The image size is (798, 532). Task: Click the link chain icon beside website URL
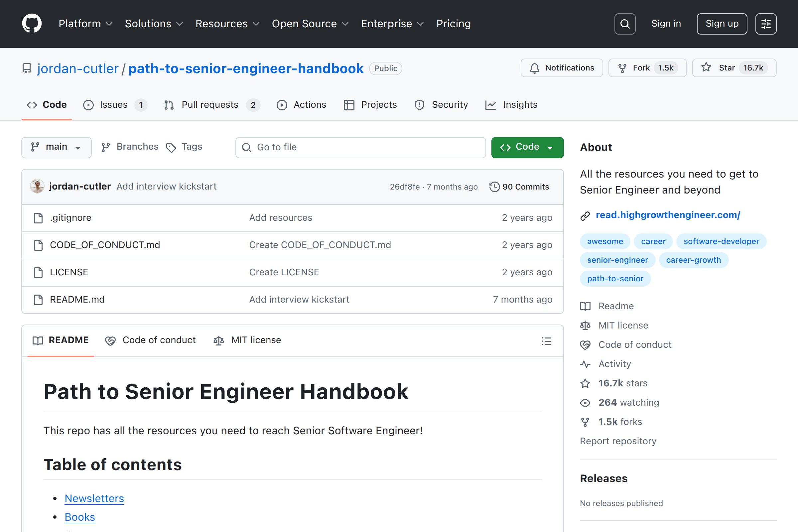[x=585, y=216]
